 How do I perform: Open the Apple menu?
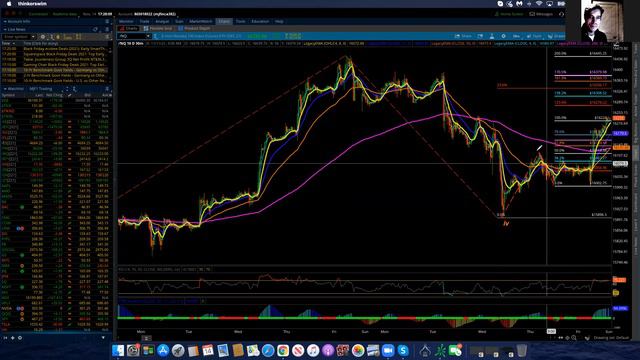(9, 4)
